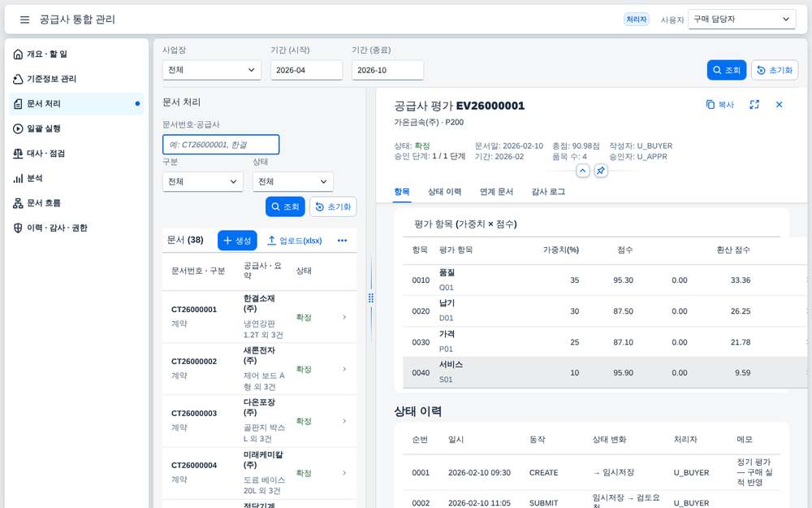
Task: Open the 상태 전체 dropdown
Action: pyautogui.click(x=292, y=181)
